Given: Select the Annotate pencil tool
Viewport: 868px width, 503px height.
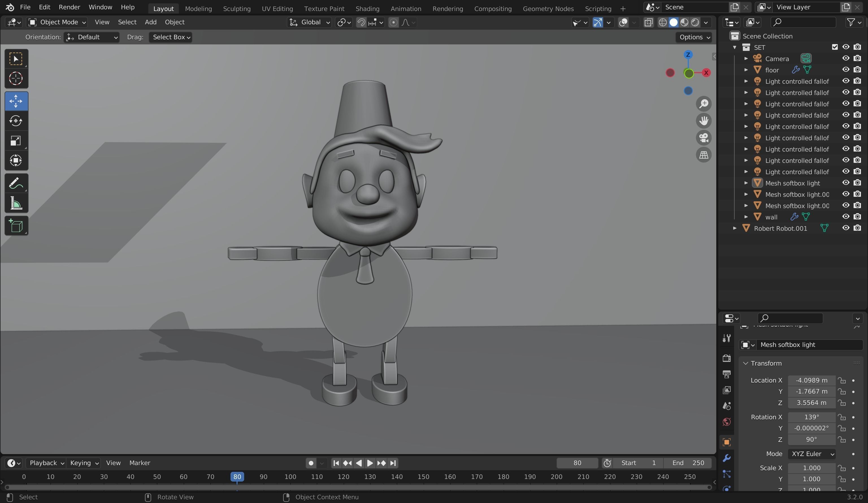Looking at the screenshot, I should pos(16,183).
